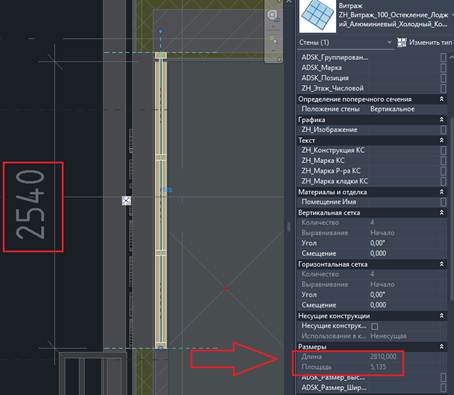Click the Выравнивание value under Горизонтальная сетка
Image resolution: width=454 pixels, height=395 pixels.
coord(382,284)
